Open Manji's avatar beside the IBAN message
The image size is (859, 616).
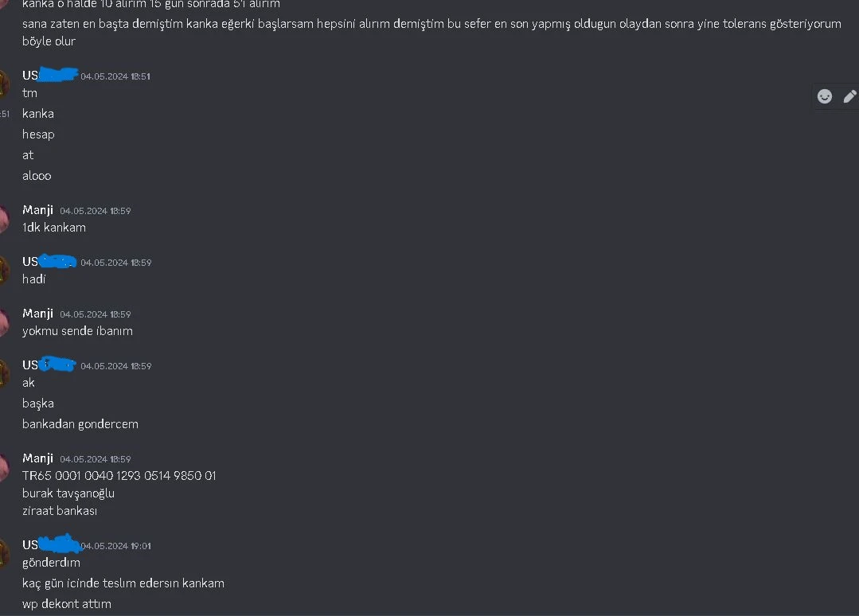[x=4, y=468]
